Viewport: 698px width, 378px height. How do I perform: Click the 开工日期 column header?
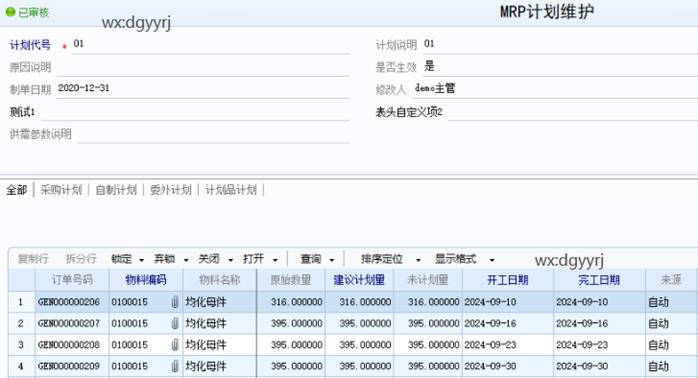pos(508,280)
